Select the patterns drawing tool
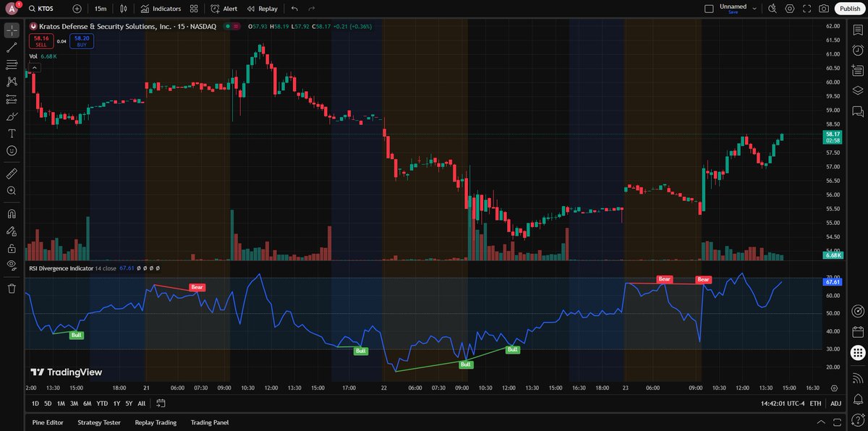The height and width of the screenshot is (431, 868). 12,82
